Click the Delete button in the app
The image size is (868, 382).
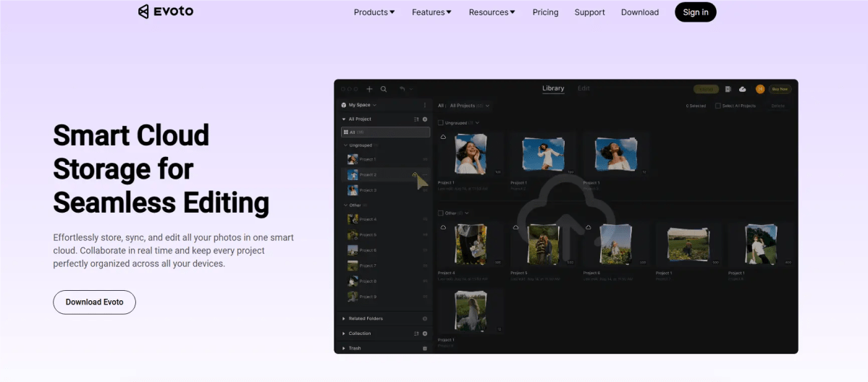tap(778, 106)
